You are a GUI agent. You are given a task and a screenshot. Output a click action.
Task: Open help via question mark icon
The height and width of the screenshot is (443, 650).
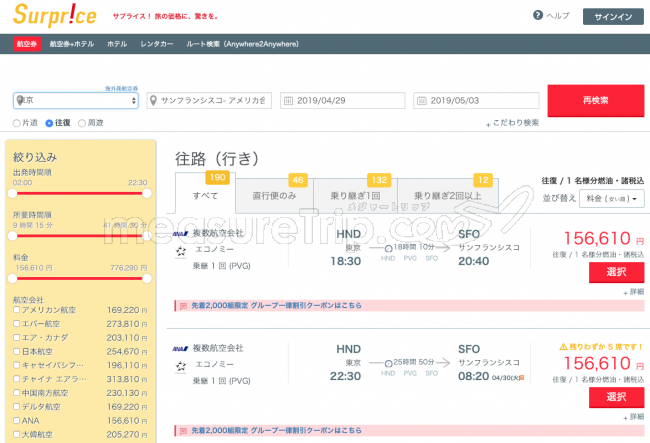[x=538, y=15]
